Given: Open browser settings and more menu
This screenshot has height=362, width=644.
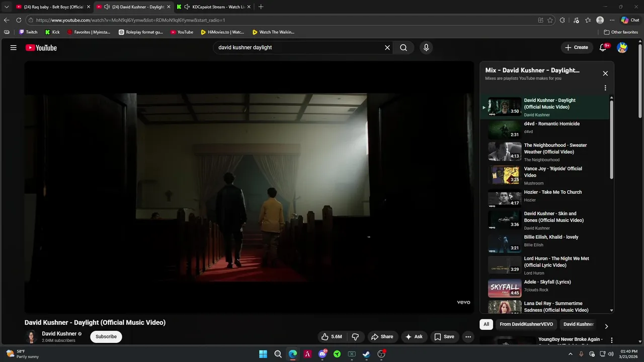Looking at the screenshot, I should pos(612,20).
